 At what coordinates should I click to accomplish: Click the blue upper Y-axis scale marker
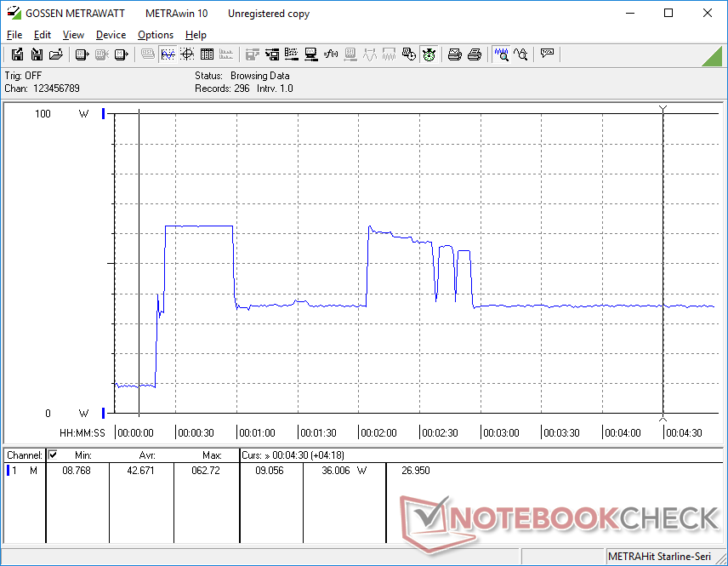(104, 113)
